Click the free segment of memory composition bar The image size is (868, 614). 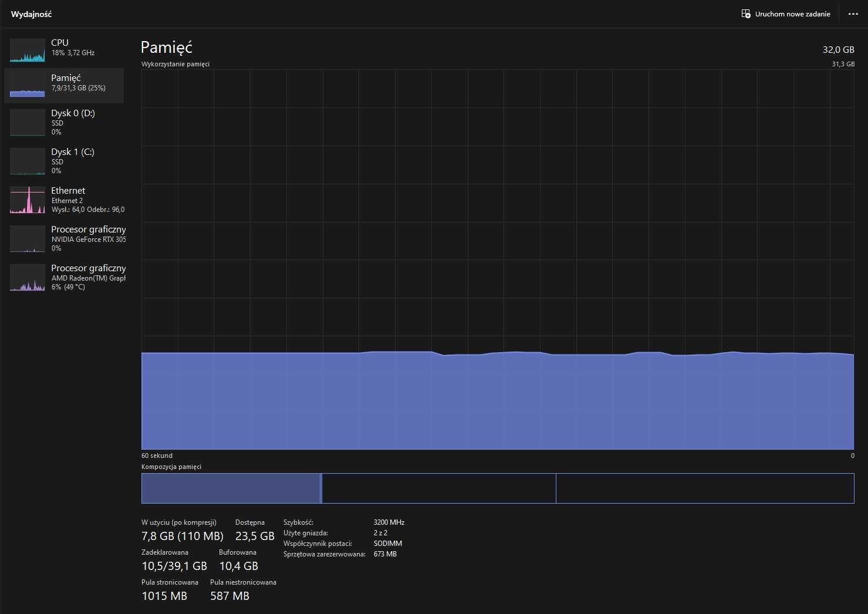point(705,488)
